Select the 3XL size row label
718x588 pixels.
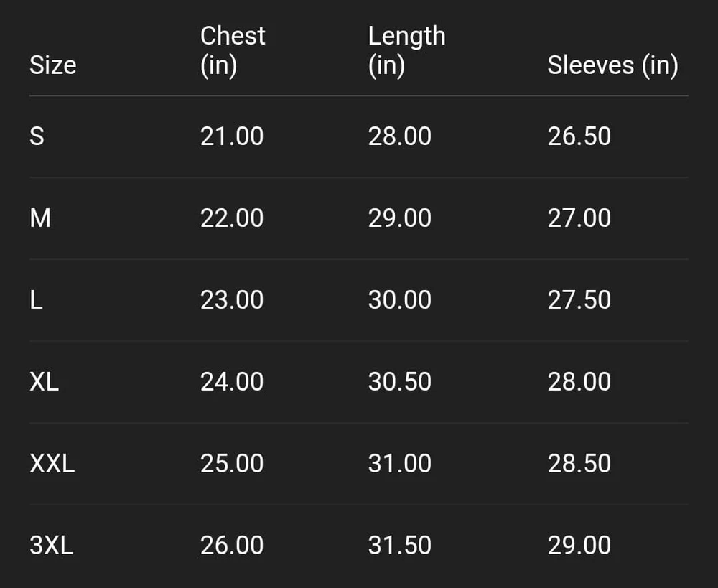(51, 545)
